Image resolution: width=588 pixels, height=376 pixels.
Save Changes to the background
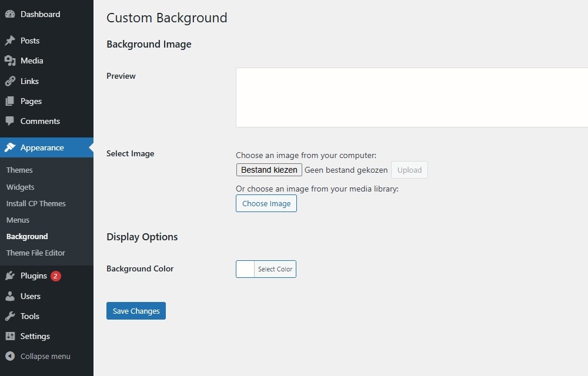click(136, 311)
